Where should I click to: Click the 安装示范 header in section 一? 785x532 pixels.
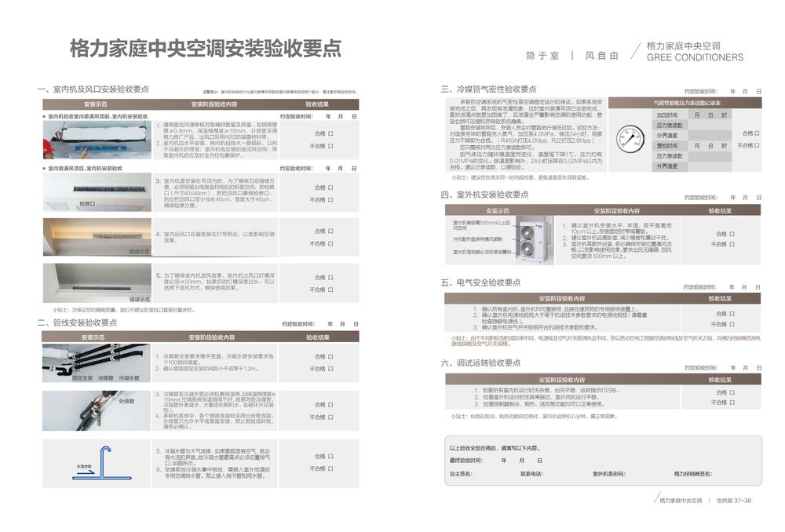(96, 104)
